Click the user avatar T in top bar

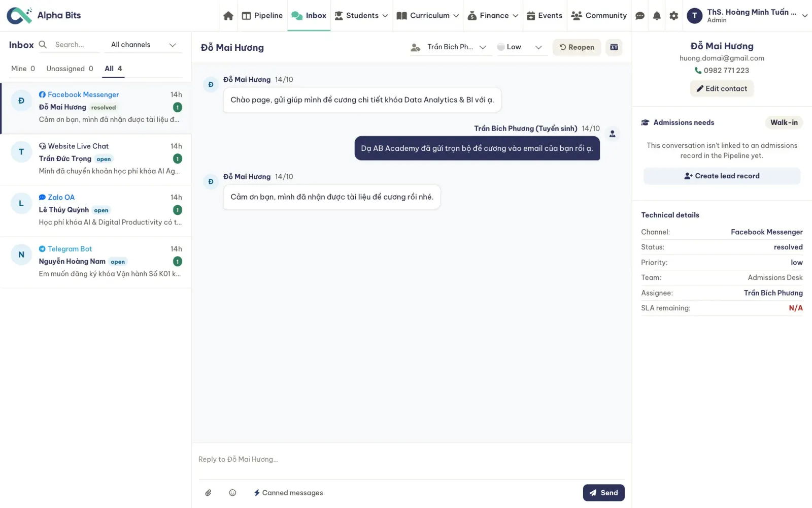(x=694, y=16)
